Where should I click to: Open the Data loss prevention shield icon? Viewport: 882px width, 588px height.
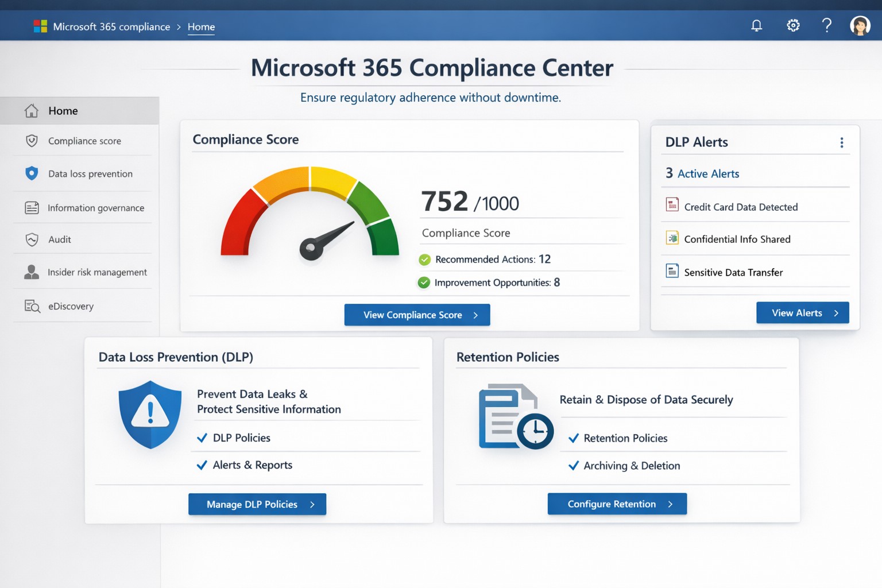coord(32,173)
